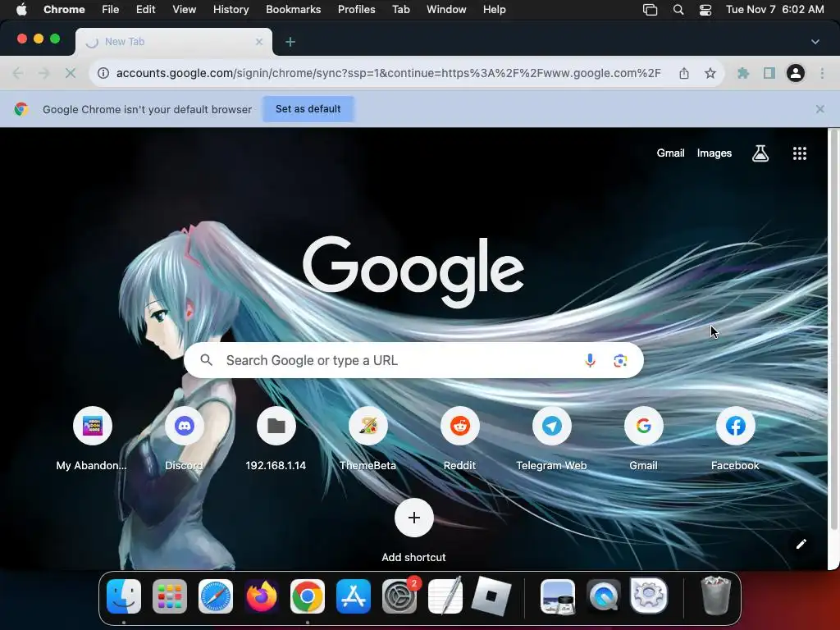Bookmark this tab with the star icon
Screen dimensions: 840x630
tap(710, 73)
